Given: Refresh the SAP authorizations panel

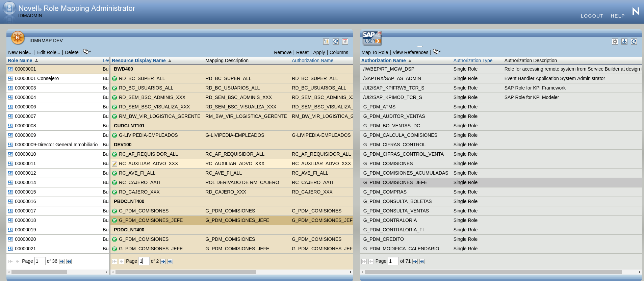Looking at the screenshot, I should [634, 42].
